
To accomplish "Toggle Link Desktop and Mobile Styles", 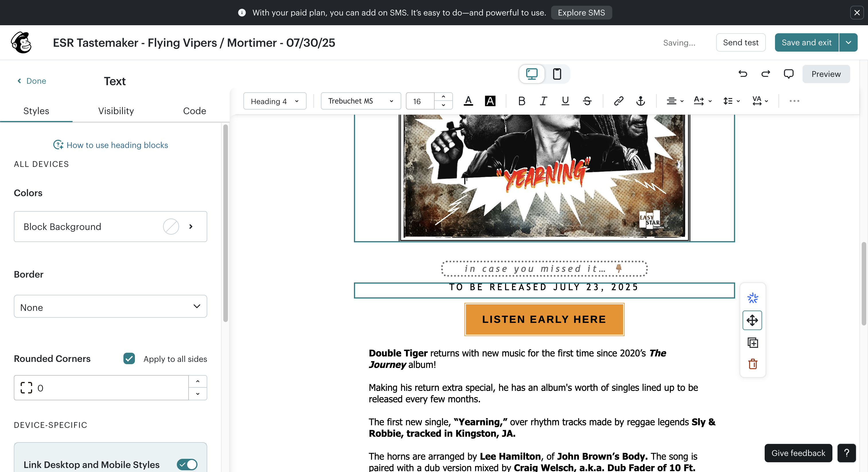I will click(x=187, y=465).
